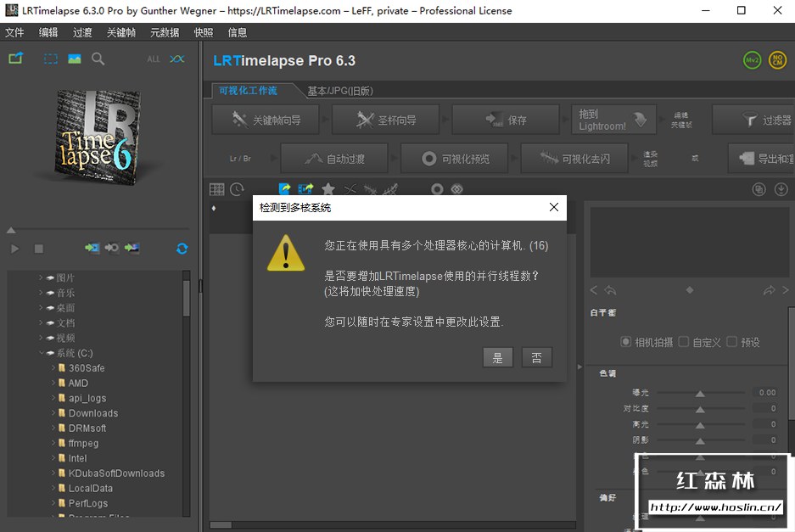This screenshot has height=532, width=795.
Task: Expand the Downloads folder in tree
Action: 53,413
